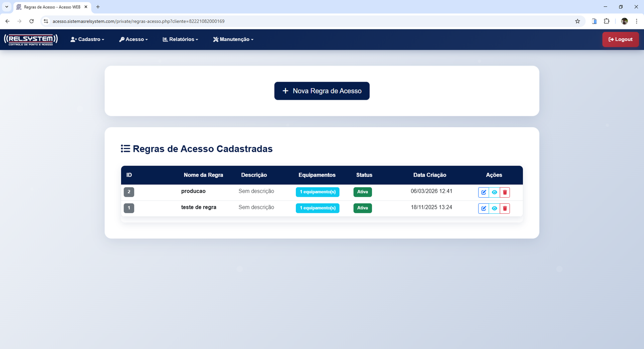Viewport: 644px width, 349px height.
Task: Log out using the Logout button
Action: pyautogui.click(x=620, y=39)
